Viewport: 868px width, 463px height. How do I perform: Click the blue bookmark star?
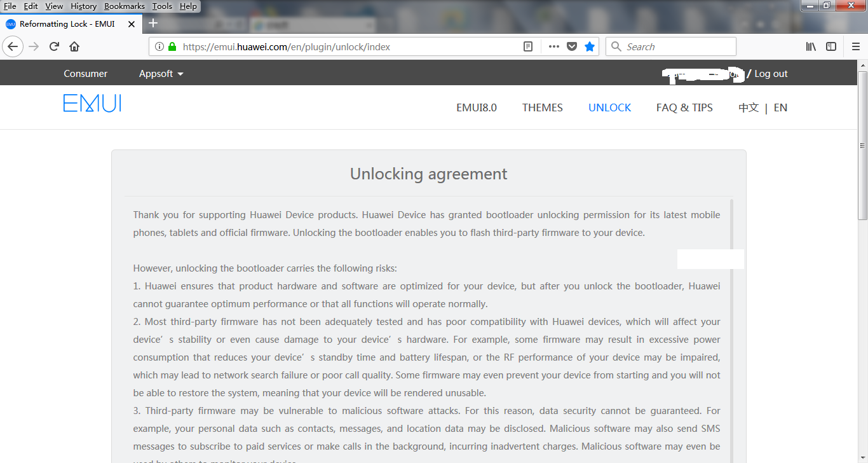coord(590,46)
